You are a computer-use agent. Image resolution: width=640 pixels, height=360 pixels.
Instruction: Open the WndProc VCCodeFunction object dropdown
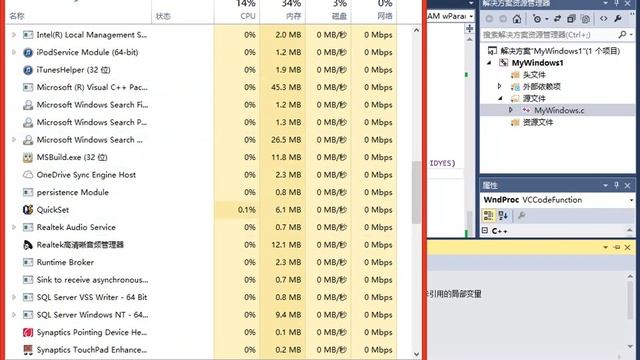coord(631,200)
